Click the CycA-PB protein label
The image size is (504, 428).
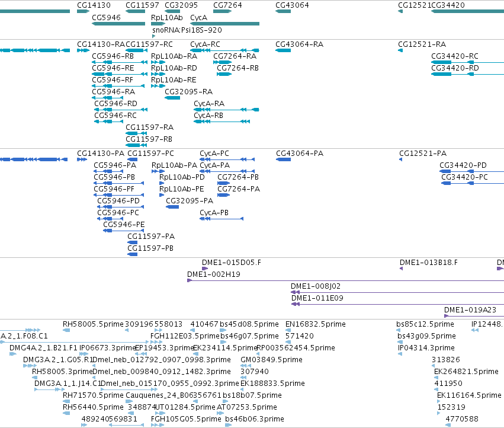click(x=214, y=213)
